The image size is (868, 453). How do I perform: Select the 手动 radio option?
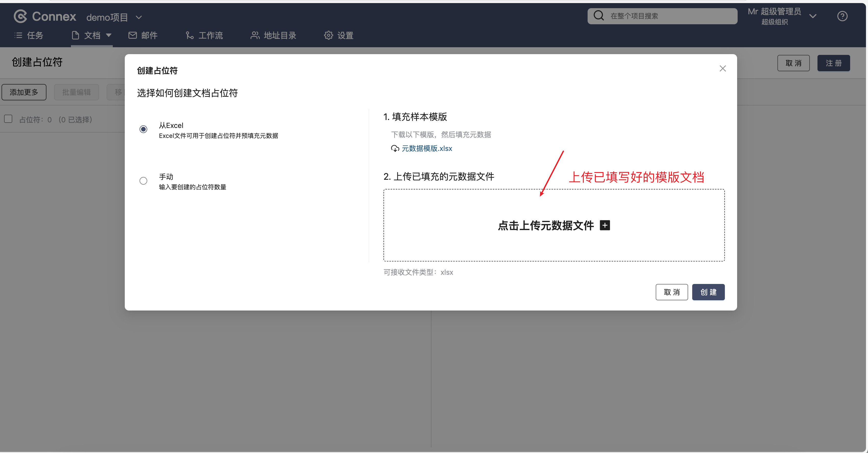tap(143, 181)
